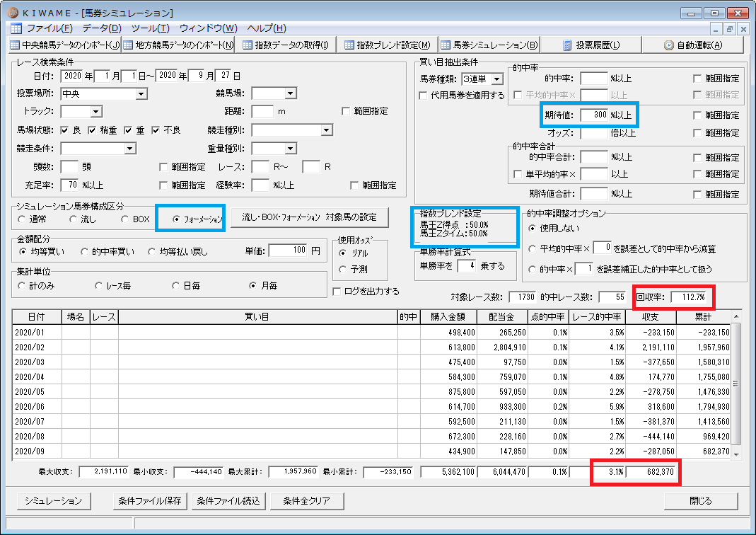Click the 指数データの取得 toolbar icon
Screen dimensions: 756x535
pos(248,45)
